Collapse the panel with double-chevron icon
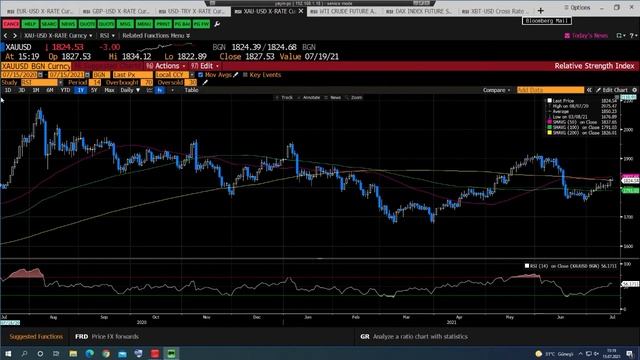Screen dimensions: 640x360 [x=589, y=90]
